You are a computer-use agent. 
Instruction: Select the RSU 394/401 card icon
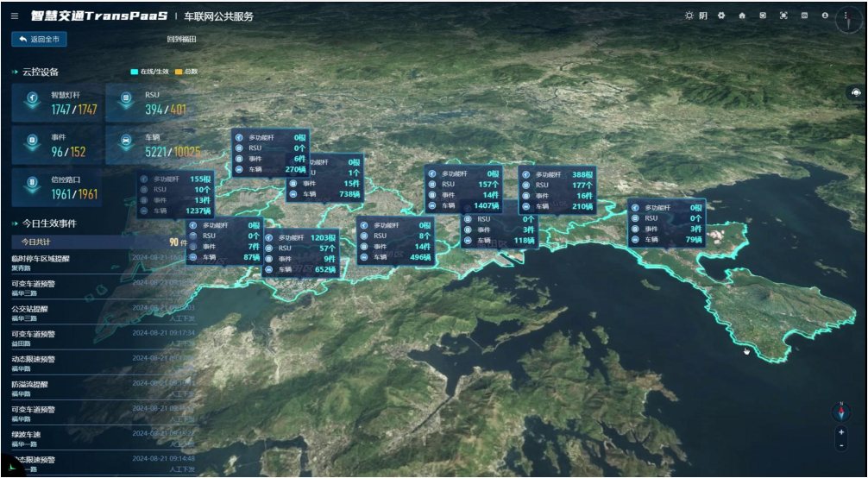[126, 100]
